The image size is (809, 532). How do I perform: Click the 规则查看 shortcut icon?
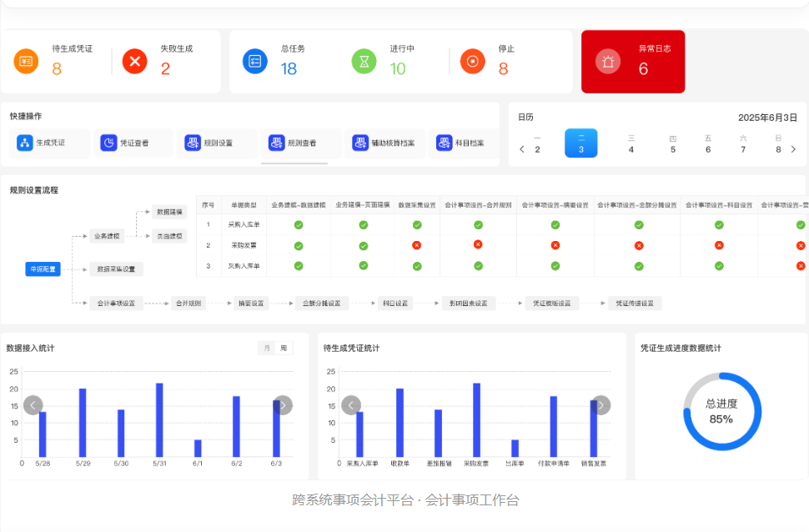pos(277,143)
